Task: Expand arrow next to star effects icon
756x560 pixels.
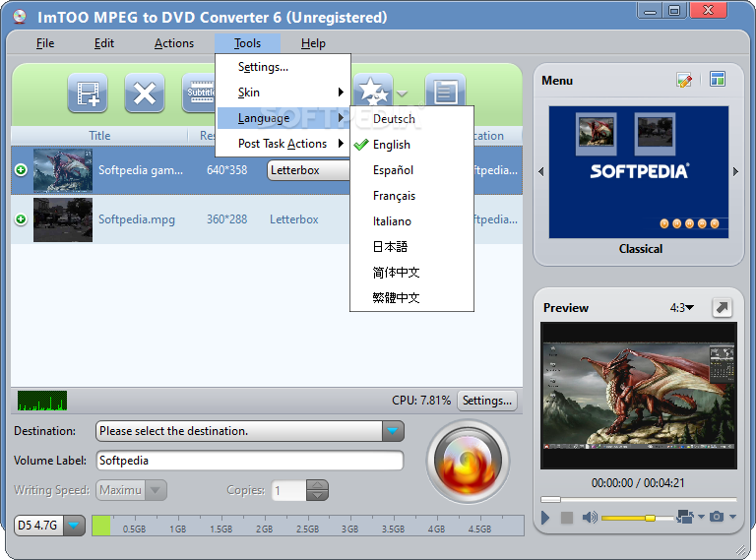Action: pyautogui.click(x=403, y=93)
